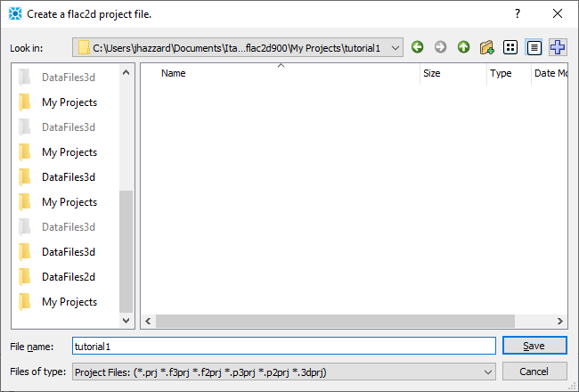Click the blue plus sidebar button
Image resolution: width=579 pixels, height=392 pixels.
pyautogui.click(x=558, y=47)
